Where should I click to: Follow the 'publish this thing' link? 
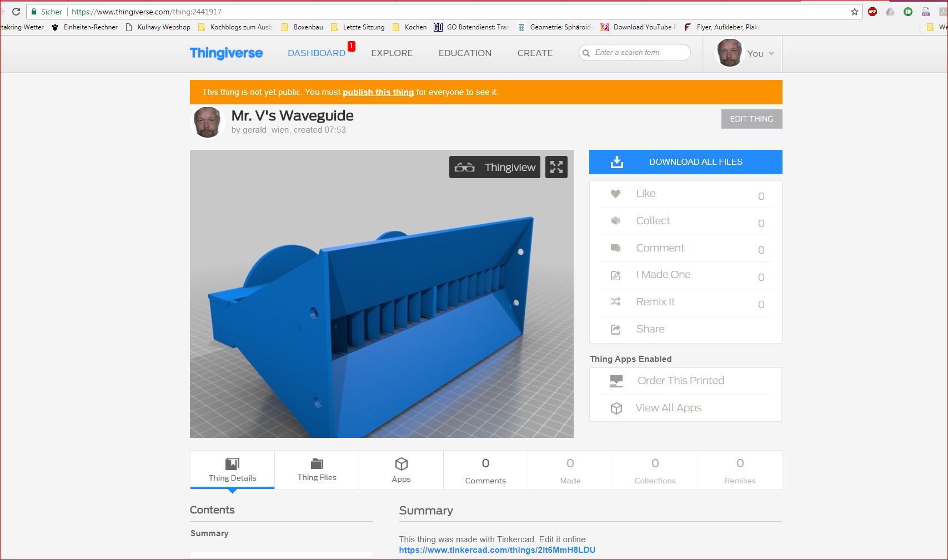378,92
